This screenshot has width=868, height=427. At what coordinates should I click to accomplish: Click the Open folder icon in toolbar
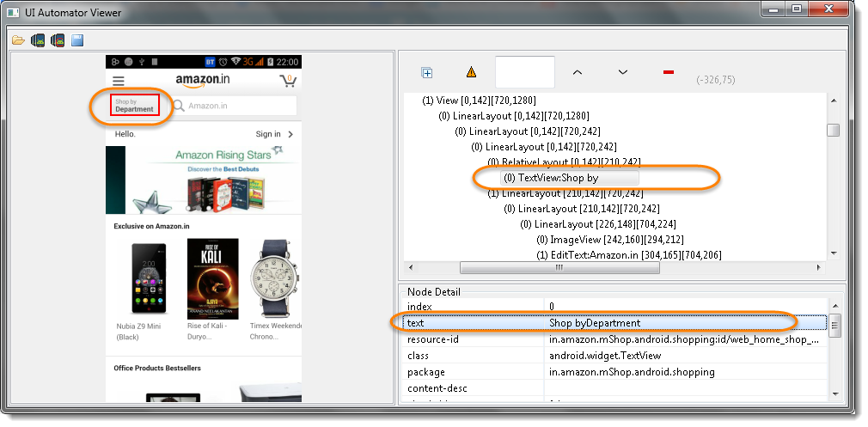18,40
